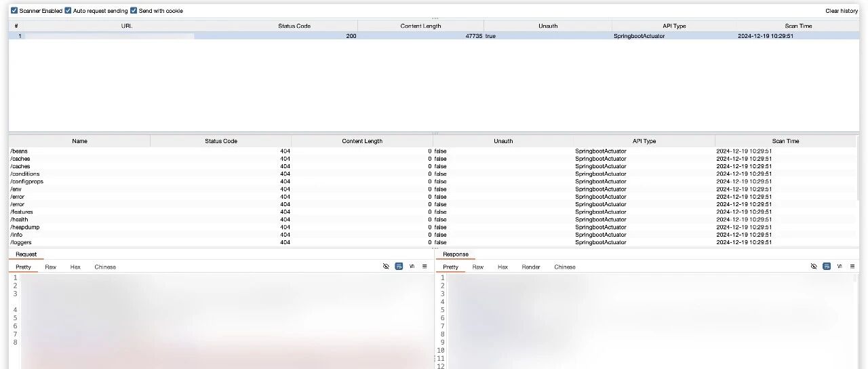The height and width of the screenshot is (369, 868).
Task: Toggle Send with cookie checkbox
Action: [x=134, y=11]
